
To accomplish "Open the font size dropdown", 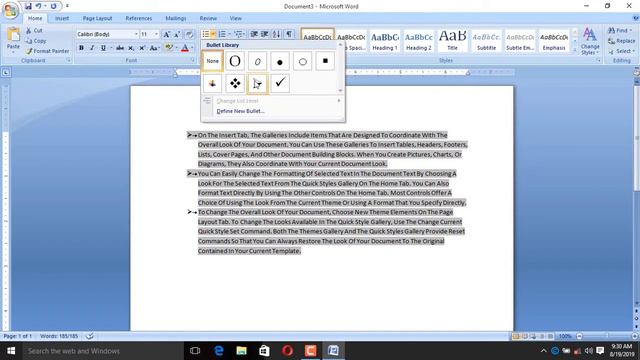I will pos(156,34).
